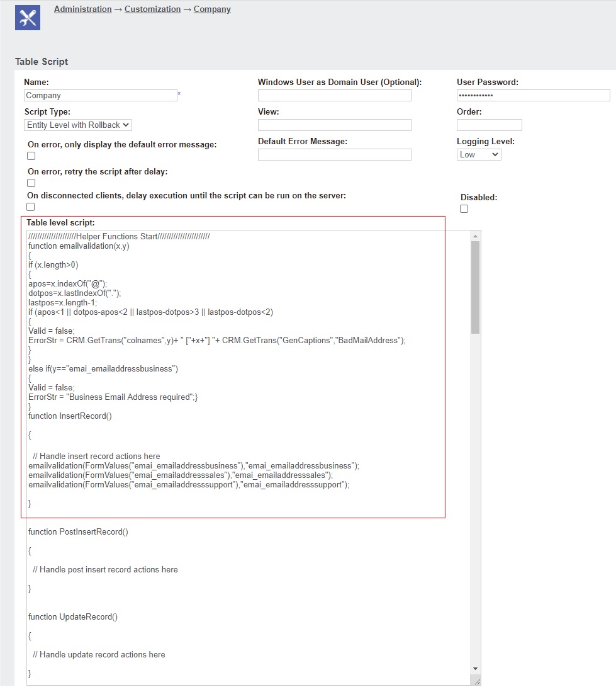The height and width of the screenshot is (687, 616).
Task: Focus the Windows User as Domain User field
Action: (x=334, y=95)
